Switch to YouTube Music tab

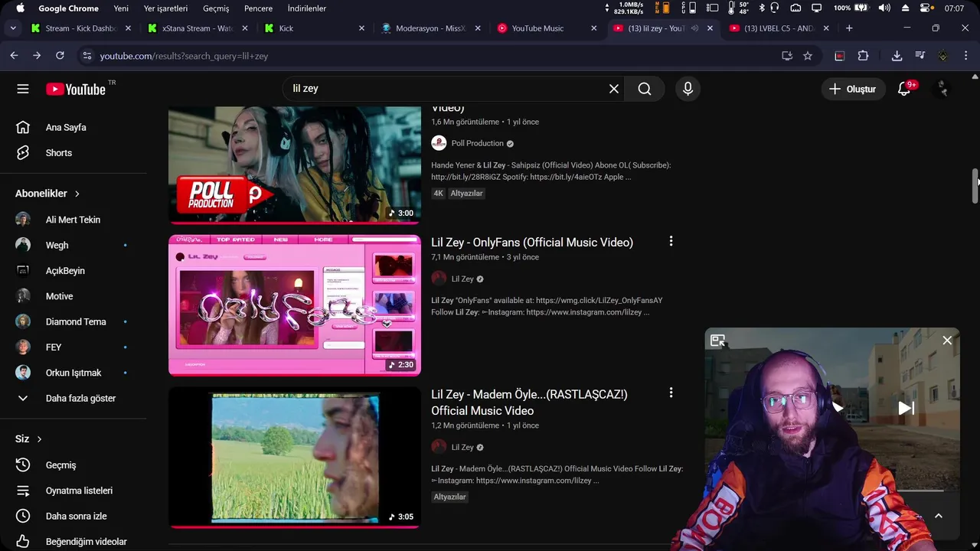[545, 28]
